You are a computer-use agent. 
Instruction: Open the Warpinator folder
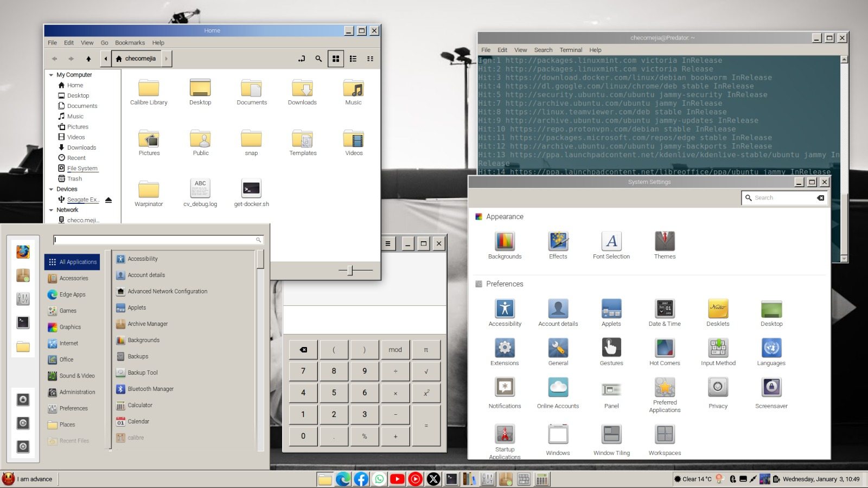pos(149,194)
